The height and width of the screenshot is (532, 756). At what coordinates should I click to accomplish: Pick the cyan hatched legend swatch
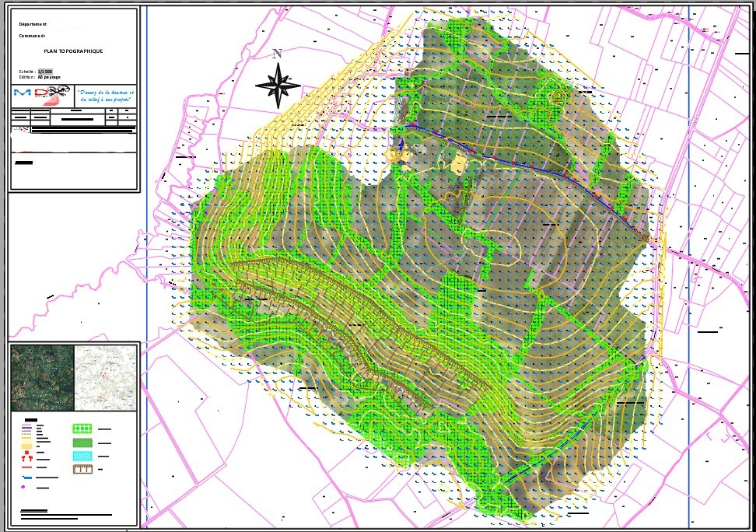pyautogui.click(x=83, y=455)
